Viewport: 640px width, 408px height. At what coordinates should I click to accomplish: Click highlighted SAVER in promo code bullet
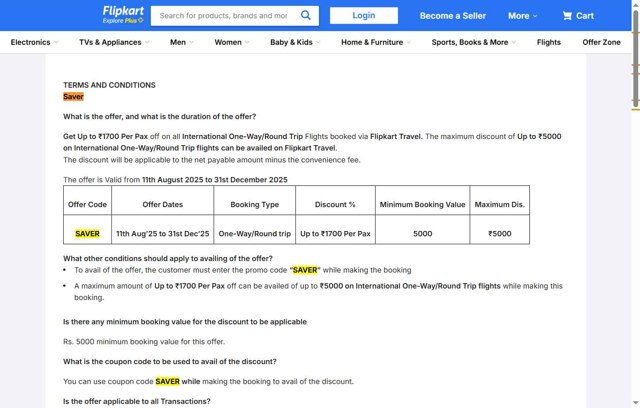pyautogui.click(x=305, y=270)
